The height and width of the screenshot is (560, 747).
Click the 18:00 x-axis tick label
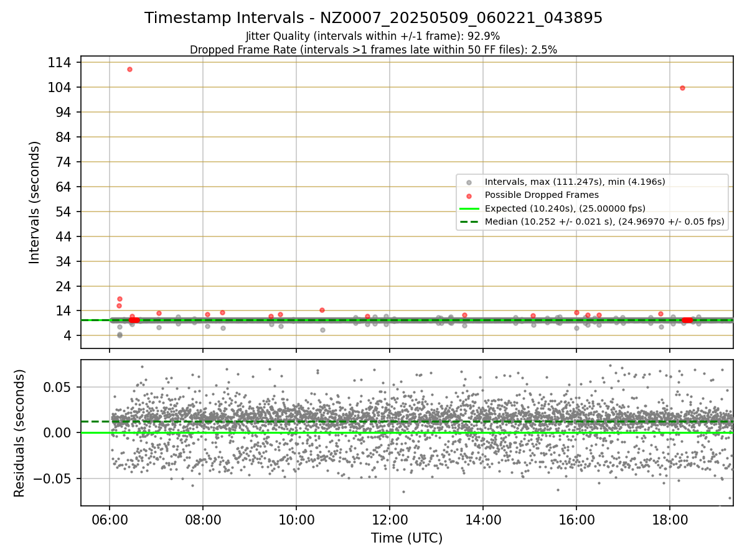[x=670, y=519]
